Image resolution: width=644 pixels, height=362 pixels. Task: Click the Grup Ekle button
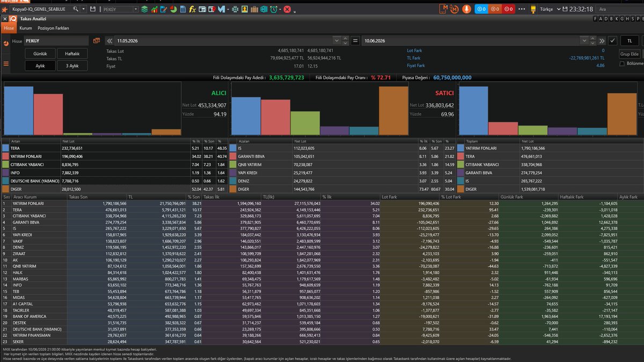tap(630, 54)
